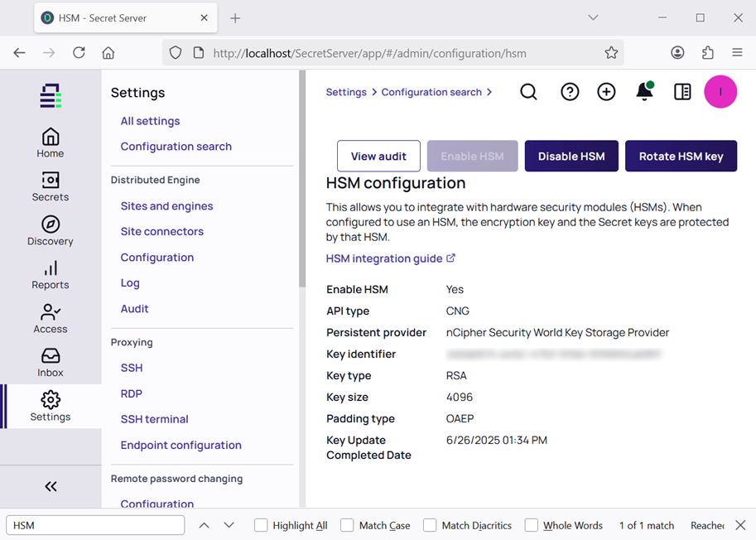Open Configuration search in settings menu

pyautogui.click(x=176, y=147)
